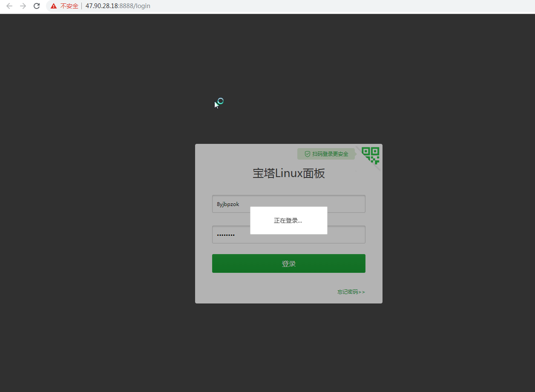Focus the username field with 8yjbpzok
The image size is (535, 392).
coord(289,204)
